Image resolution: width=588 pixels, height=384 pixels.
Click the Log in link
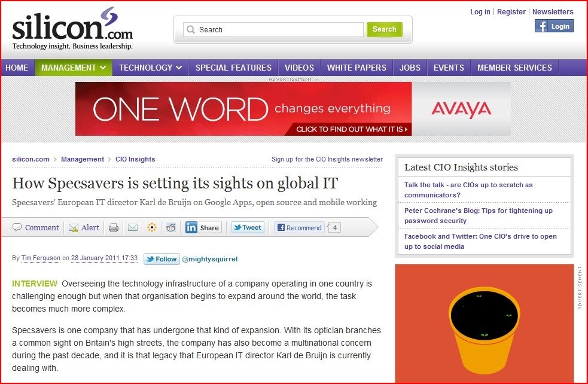(480, 11)
